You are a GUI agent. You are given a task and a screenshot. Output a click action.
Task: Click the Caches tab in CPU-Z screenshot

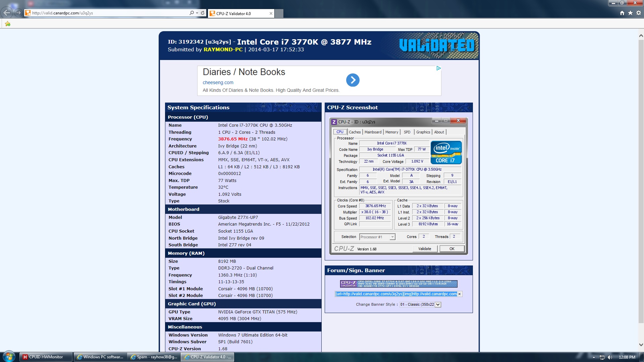click(355, 132)
